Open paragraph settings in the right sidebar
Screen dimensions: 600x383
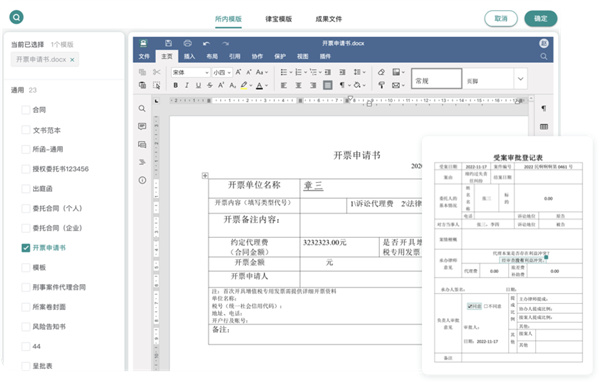coord(544,109)
